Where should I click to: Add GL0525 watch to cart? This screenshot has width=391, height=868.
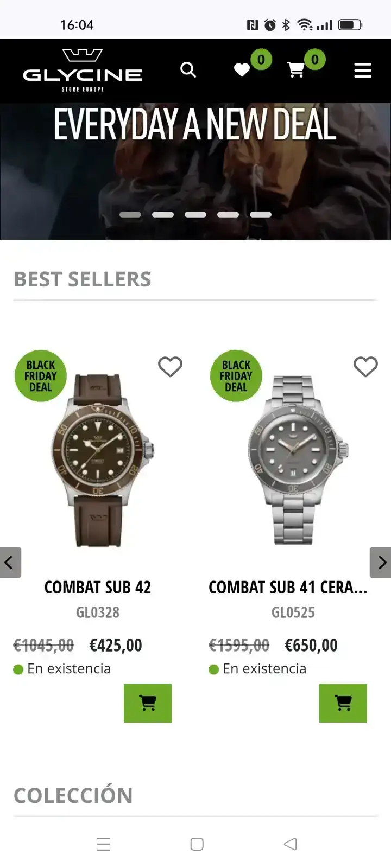point(343,703)
